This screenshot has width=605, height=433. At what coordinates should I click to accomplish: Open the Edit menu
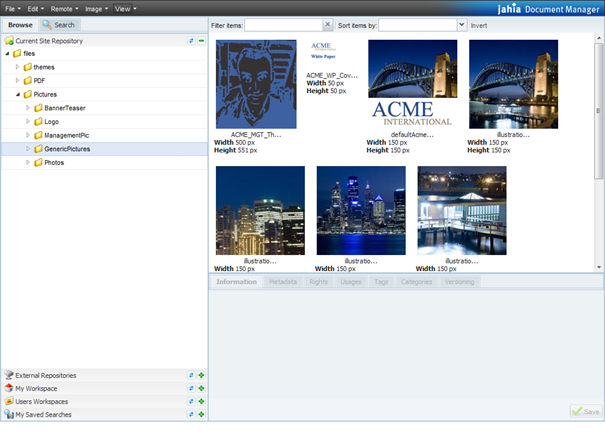35,8
